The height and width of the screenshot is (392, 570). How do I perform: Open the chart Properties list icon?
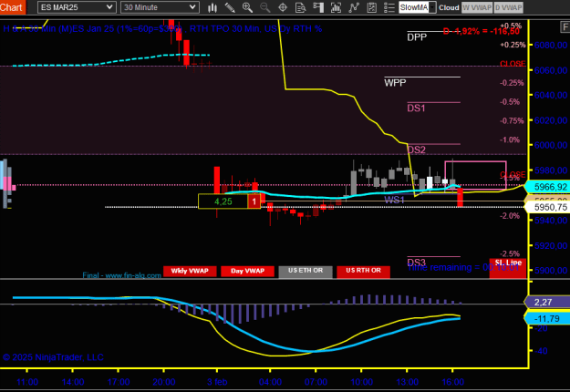[x=389, y=7]
